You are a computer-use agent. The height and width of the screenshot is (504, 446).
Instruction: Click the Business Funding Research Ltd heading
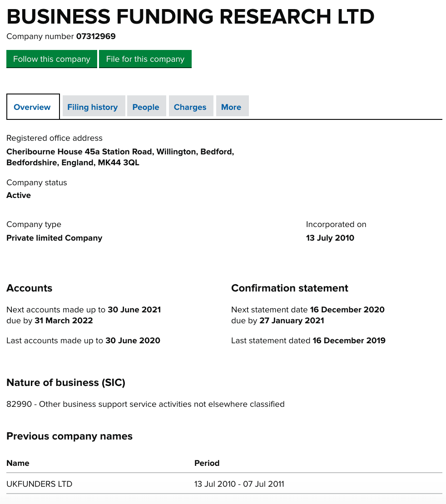pos(190,16)
